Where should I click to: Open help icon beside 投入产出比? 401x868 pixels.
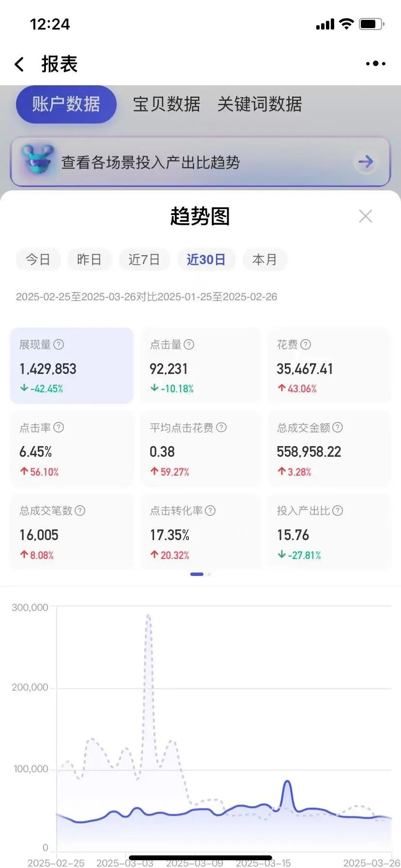pos(338,511)
